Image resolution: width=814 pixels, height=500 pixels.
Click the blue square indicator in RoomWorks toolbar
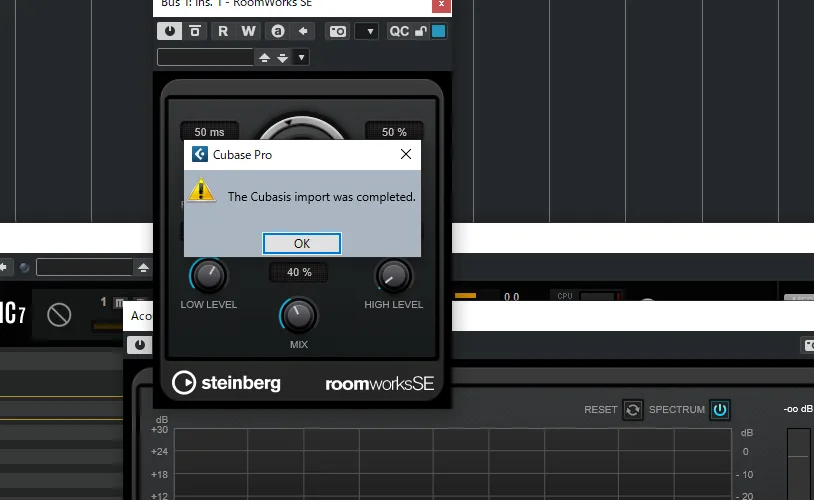[439, 31]
